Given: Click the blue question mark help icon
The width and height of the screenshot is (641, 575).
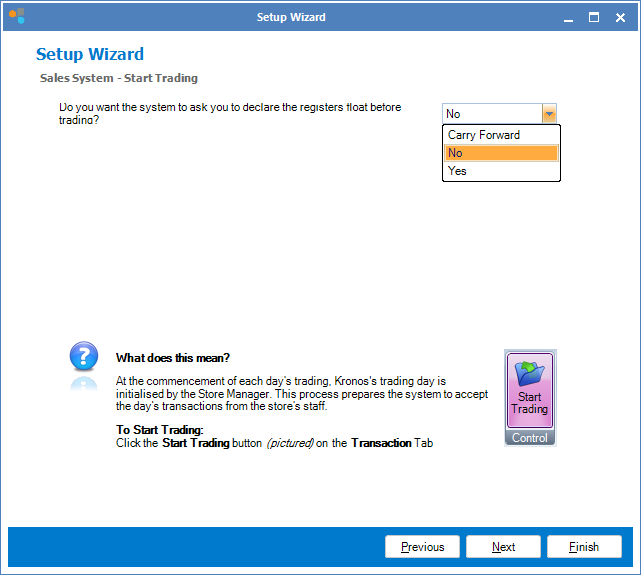Looking at the screenshot, I should (x=84, y=357).
